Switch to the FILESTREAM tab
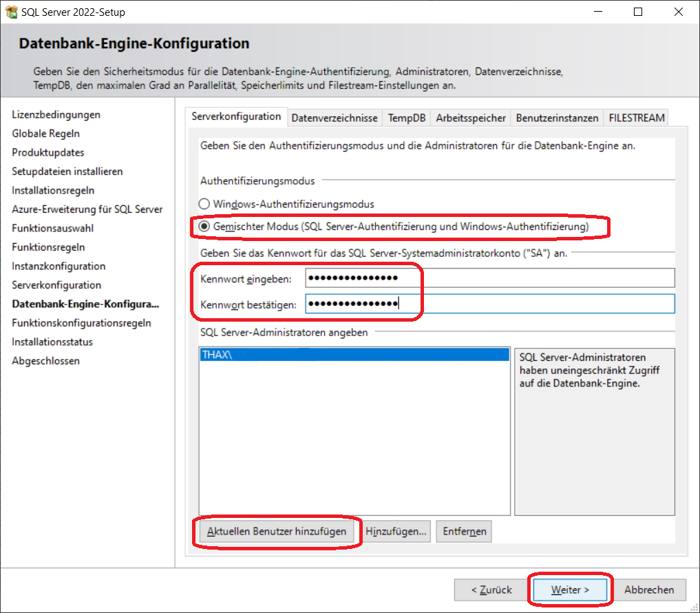The image size is (700, 613). 636,118
